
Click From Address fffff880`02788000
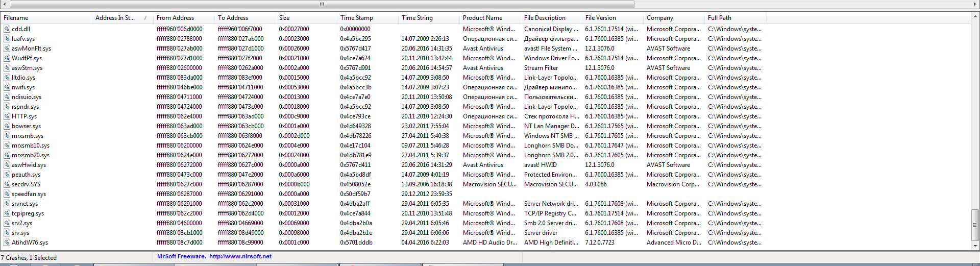coord(179,39)
